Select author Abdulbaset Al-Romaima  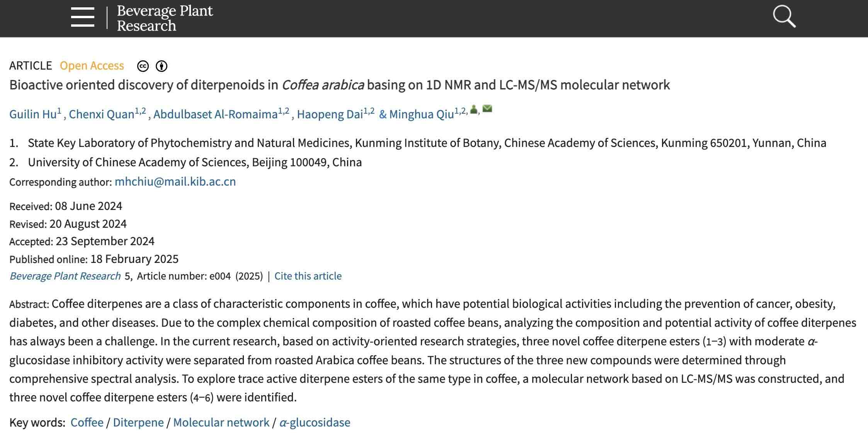pos(215,114)
